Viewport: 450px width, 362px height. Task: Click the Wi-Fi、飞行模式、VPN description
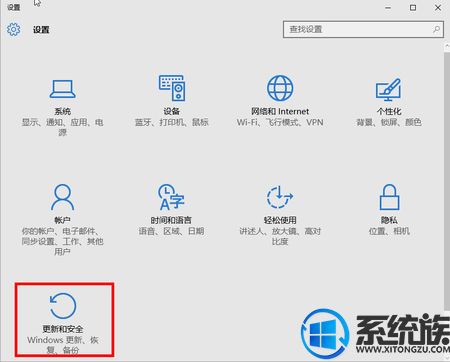[280, 122]
